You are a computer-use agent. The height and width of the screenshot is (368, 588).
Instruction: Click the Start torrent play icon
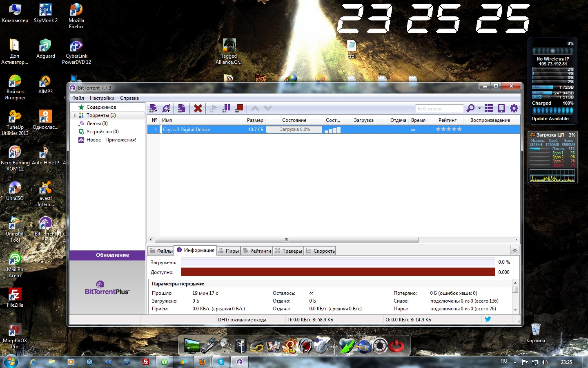[213, 108]
